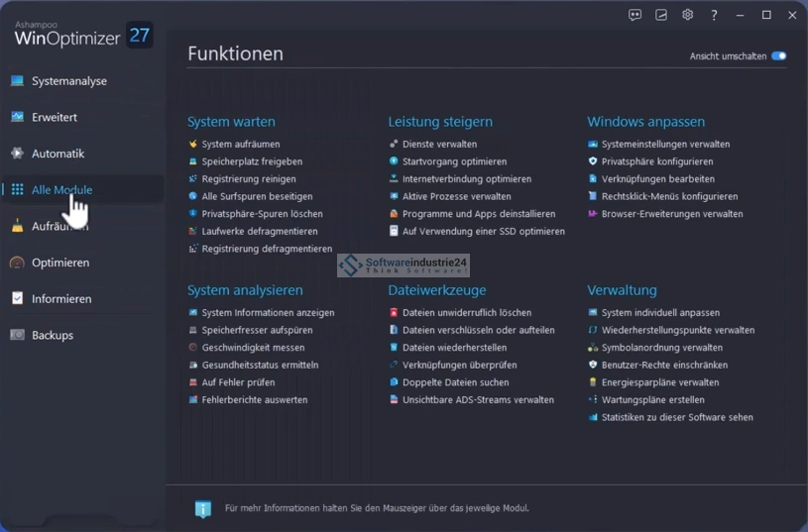Select Automatik in the sidebar
Screen dimensions: 808x532
58,154
